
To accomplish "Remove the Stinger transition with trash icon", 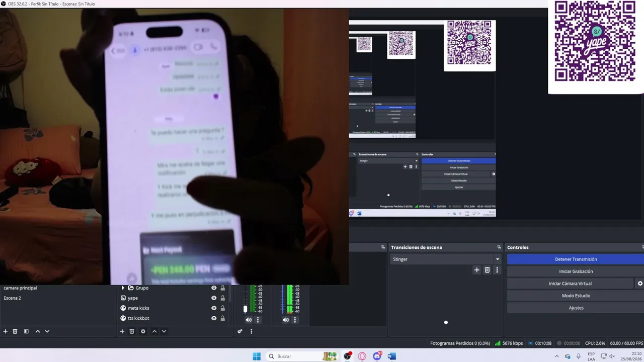I will pos(487,270).
